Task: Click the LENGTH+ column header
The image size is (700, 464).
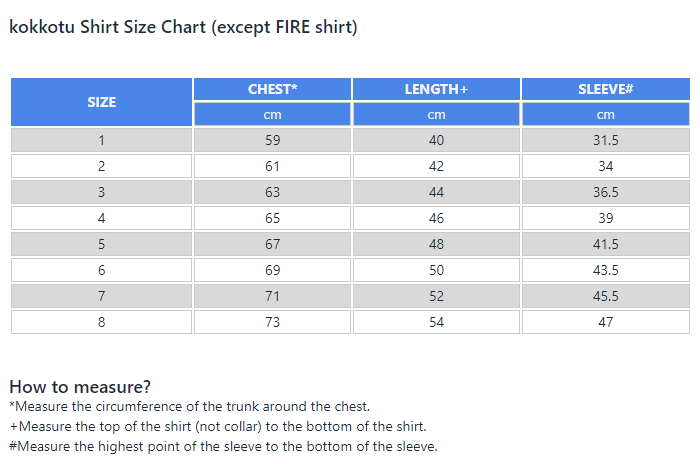Action: pos(436,89)
